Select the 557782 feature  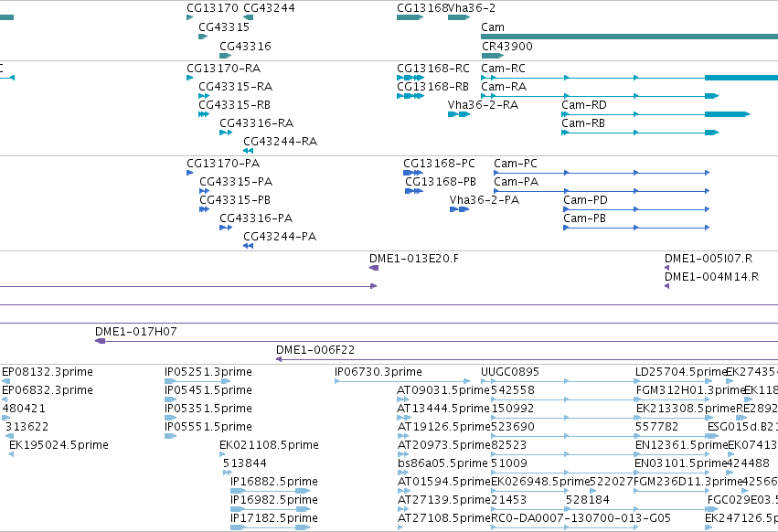pyautogui.click(x=656, y=427)
